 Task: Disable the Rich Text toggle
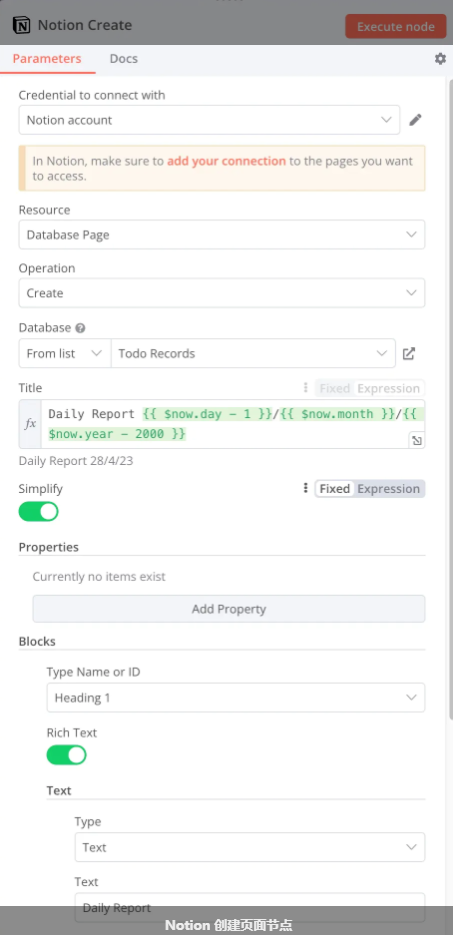(67, 756)
